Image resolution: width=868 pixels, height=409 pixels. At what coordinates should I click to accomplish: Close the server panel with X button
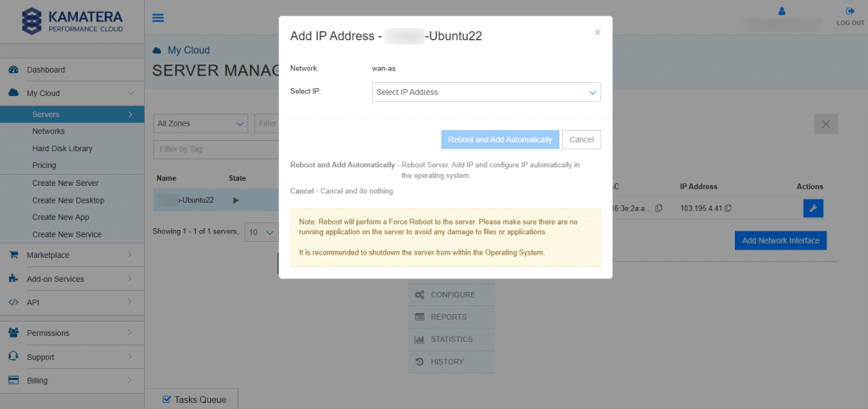tap(826, 124)
